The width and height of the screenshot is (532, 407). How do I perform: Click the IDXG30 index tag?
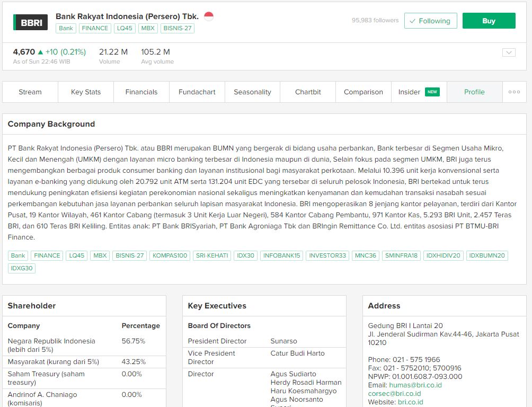(22, 268)
